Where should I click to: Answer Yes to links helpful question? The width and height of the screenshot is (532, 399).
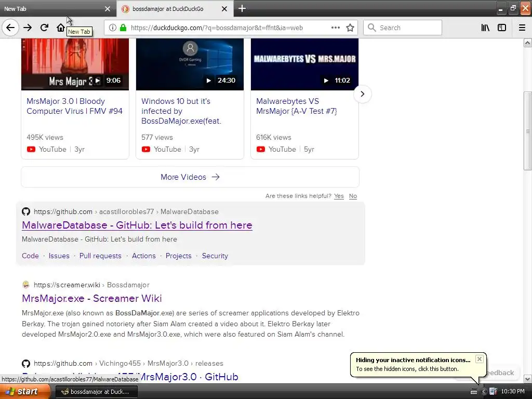339,196
